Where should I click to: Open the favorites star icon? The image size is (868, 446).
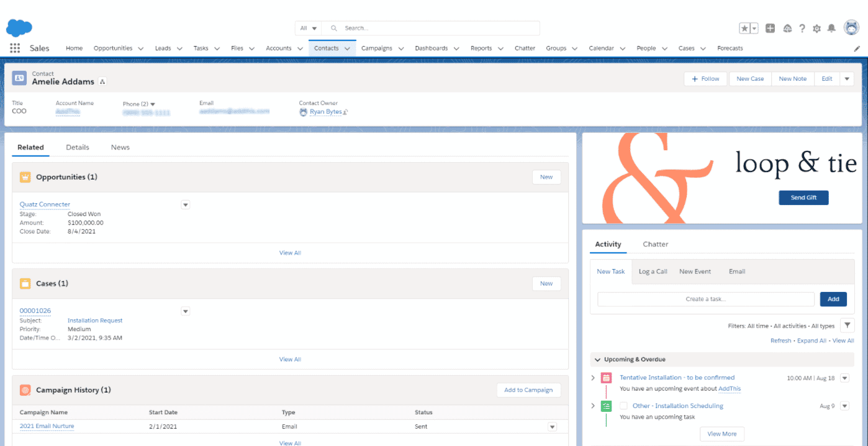pyautogui.click(x=744, y=28)
